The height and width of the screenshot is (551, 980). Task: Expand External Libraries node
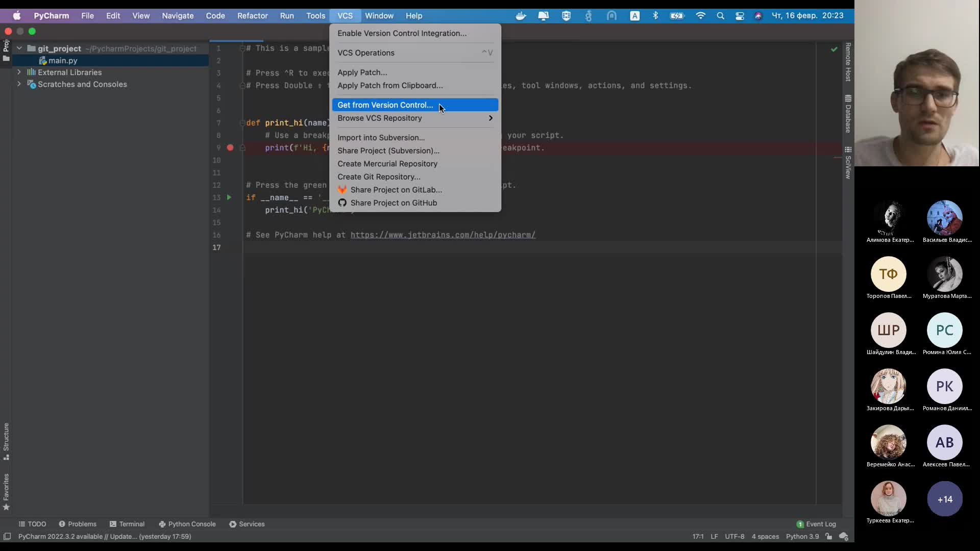pyautogui.click(x=19, y=72)
